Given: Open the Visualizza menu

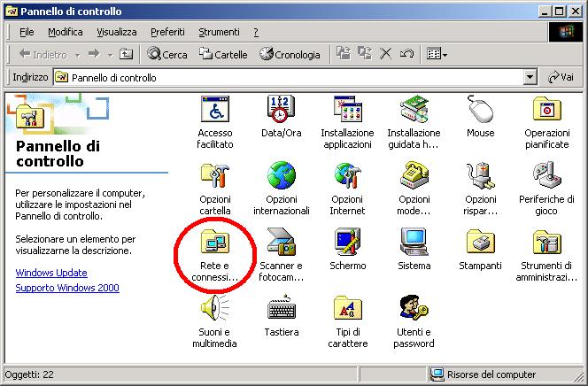Looking at the screenshot, I should (x=117, y=32).
